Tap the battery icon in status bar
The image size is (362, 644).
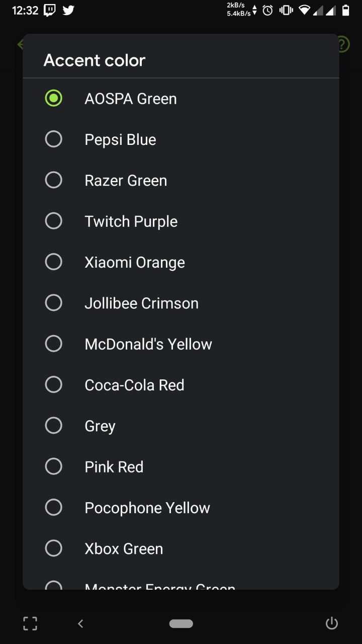[346, 10]
